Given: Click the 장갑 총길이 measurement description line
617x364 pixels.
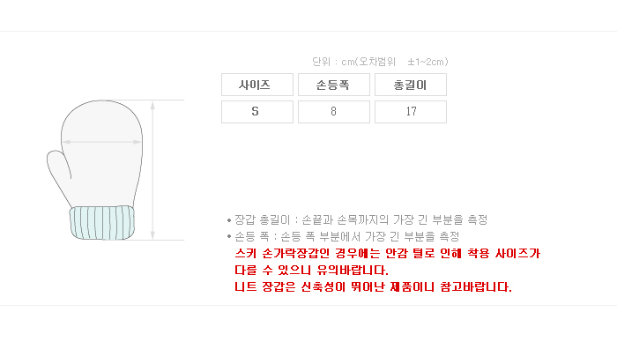Looking at the screenshot, I should click(361, 219).
